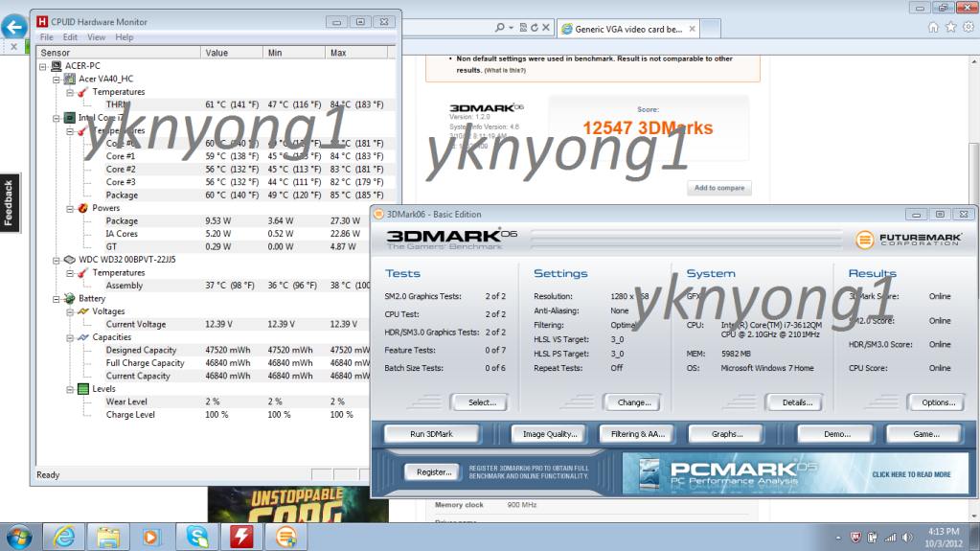Click the 'What is this?' link
The height and width of the screenshot is (551, 980).
pyautogui.click(x=505, y=71)
